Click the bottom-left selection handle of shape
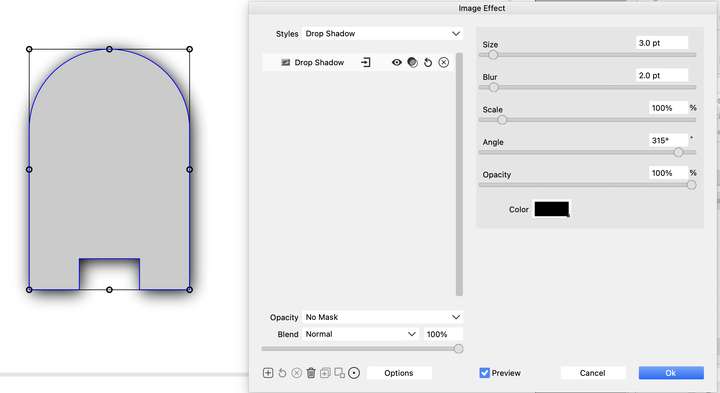 29,290
